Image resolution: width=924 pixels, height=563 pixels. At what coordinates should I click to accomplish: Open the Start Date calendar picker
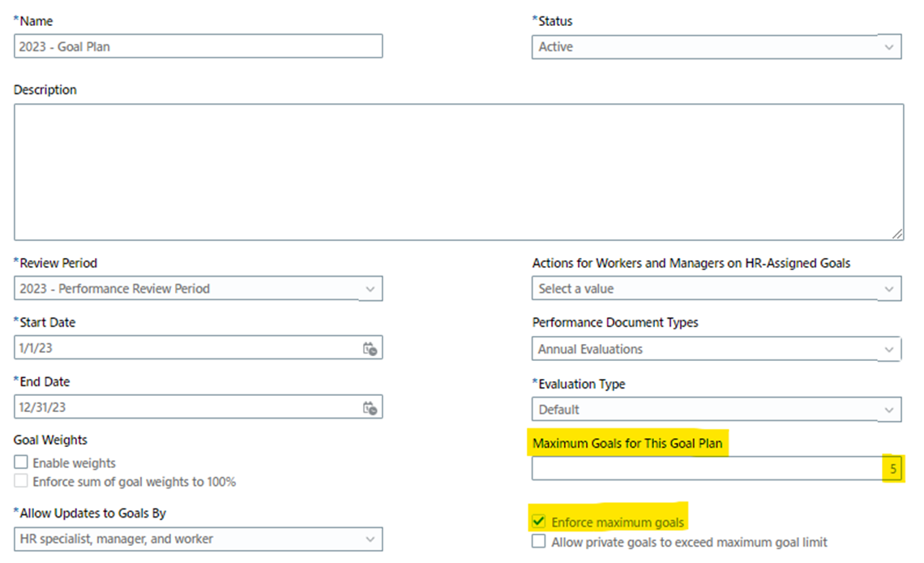370,348
